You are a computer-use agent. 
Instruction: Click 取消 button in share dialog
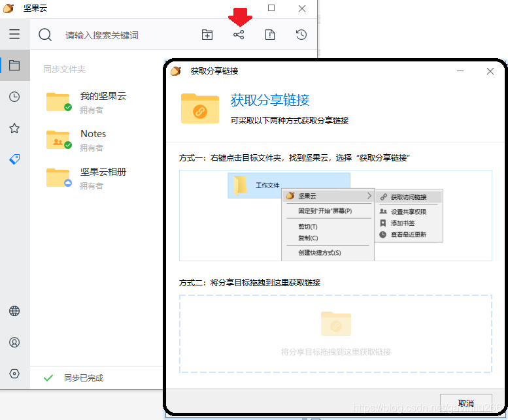click(x=466, y=403)
